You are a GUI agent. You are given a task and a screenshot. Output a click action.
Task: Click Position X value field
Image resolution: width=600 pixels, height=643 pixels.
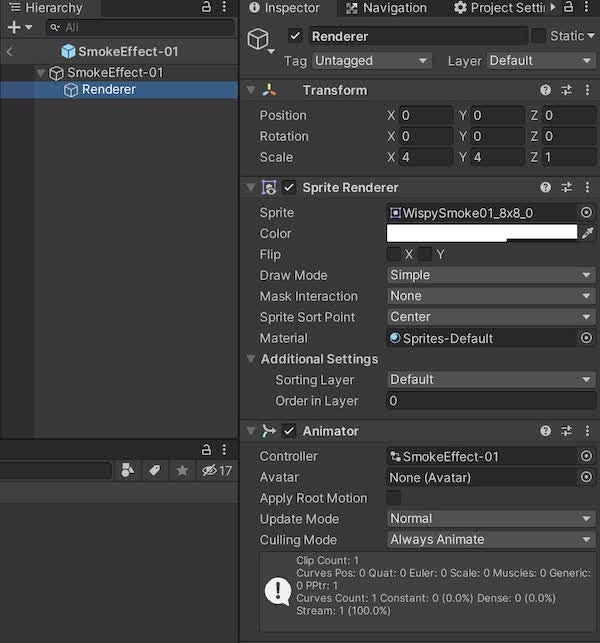coord(426,115)
